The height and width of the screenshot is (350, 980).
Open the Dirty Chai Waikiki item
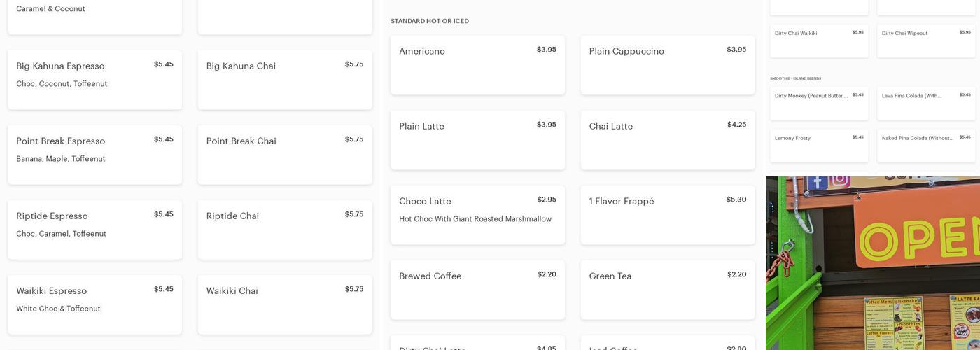(819, 41)
